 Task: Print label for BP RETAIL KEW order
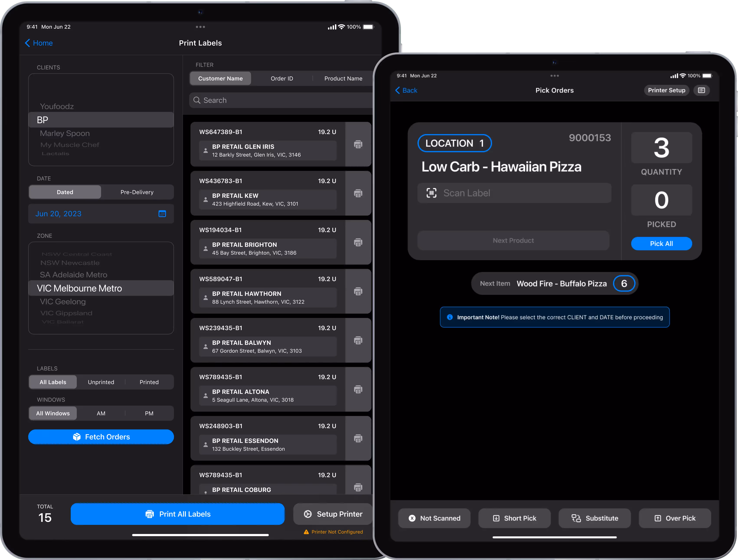pyautogui.click(x=358, y=193)
